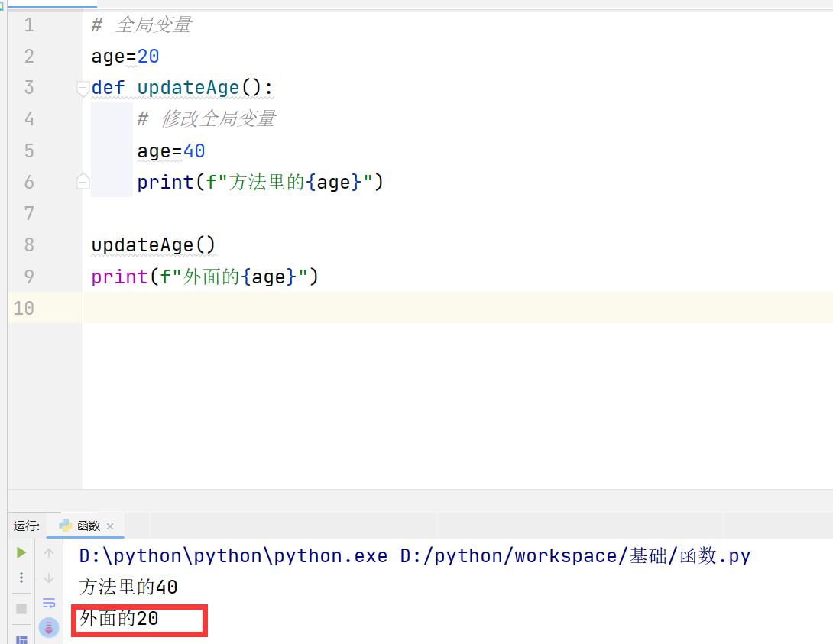The image size is (833, 644).
Task: Click the up arrow in run console
Action: click(49, 552)
